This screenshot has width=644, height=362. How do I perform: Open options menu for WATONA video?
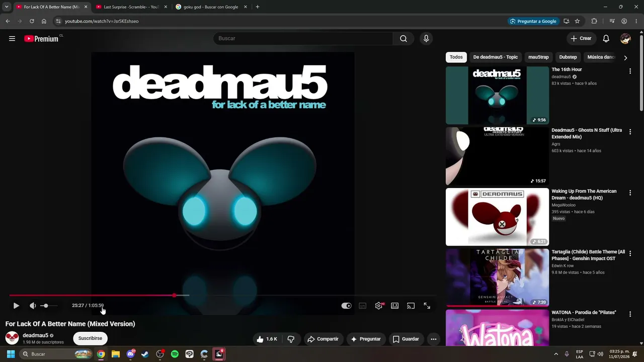(630, 314)
